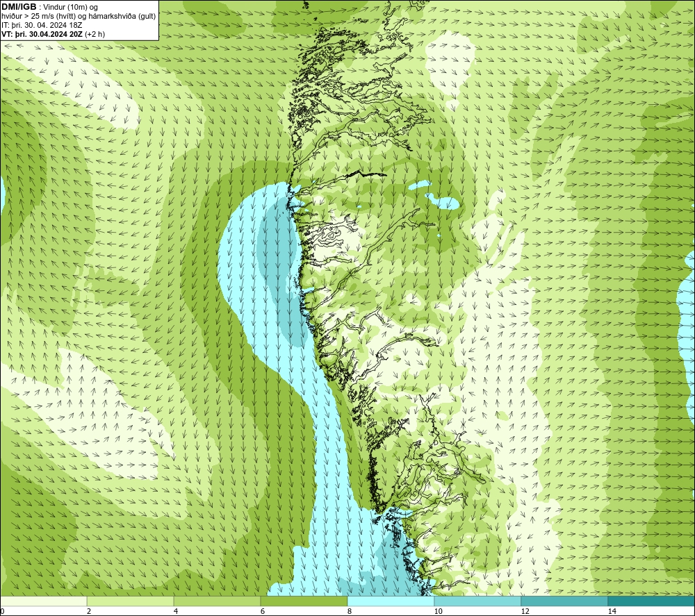Click the legend label '4'
Image resolution: width=695 pixels, height=616 pixels.
(x=176, y=612)
